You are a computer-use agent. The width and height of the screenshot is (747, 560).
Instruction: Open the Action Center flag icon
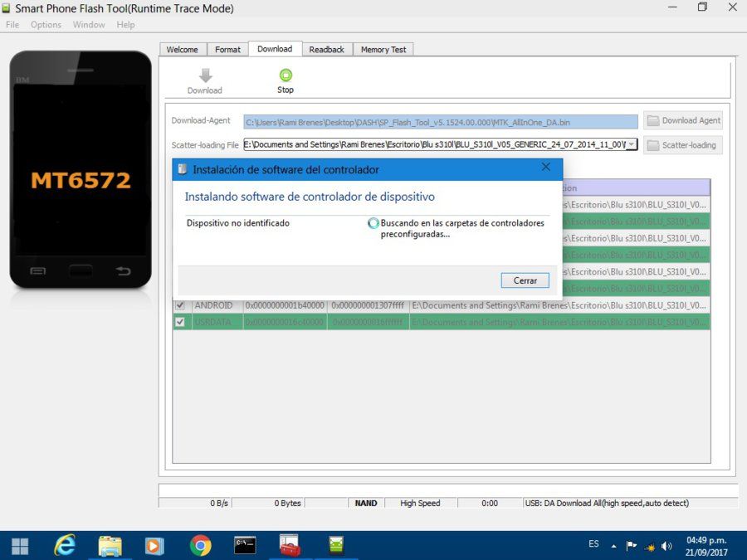[x=632, y=546]
